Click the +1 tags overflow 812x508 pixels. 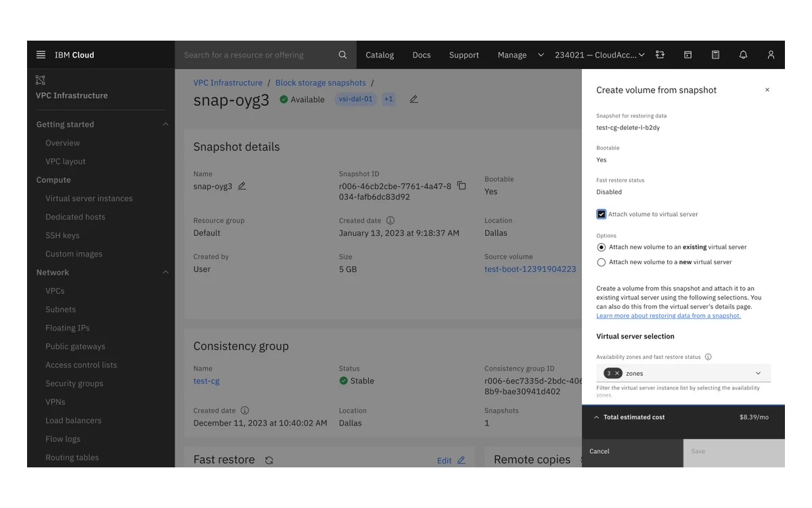[388, 99]
